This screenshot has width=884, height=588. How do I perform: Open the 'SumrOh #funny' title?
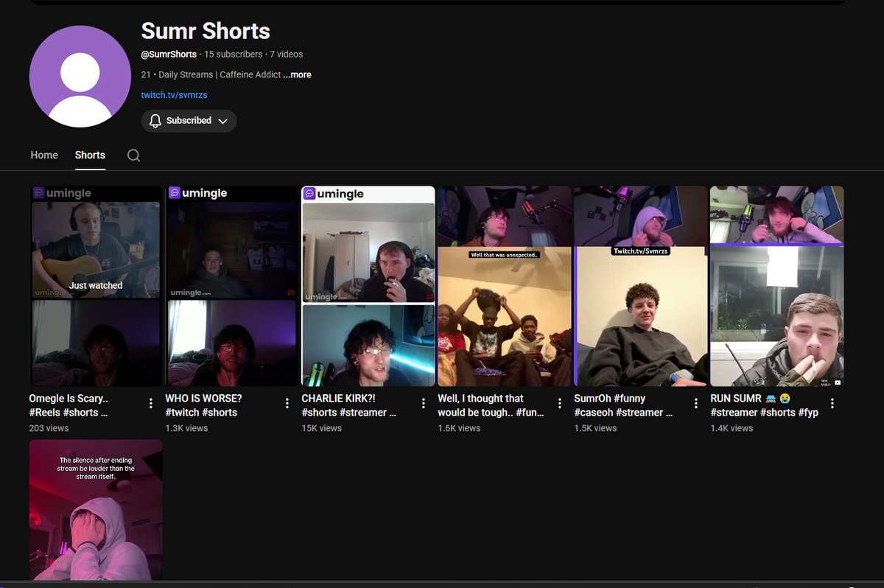point(623,405)
